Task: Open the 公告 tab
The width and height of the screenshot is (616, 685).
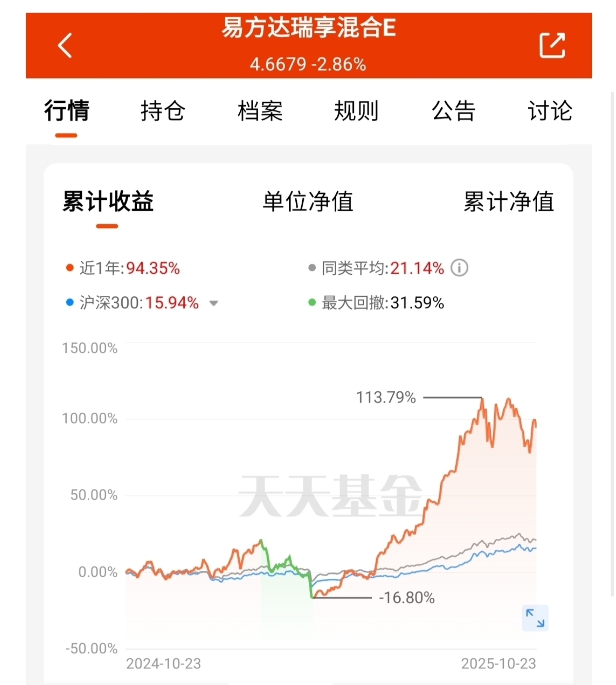Action: coord(453,111)
